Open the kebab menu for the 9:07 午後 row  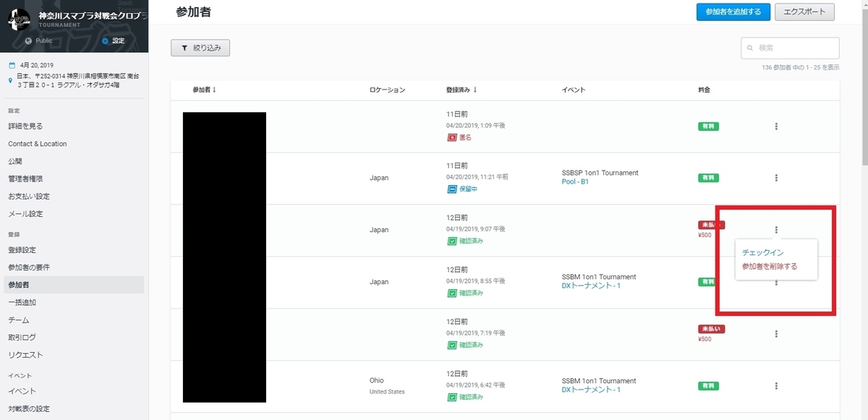(776, 230)
